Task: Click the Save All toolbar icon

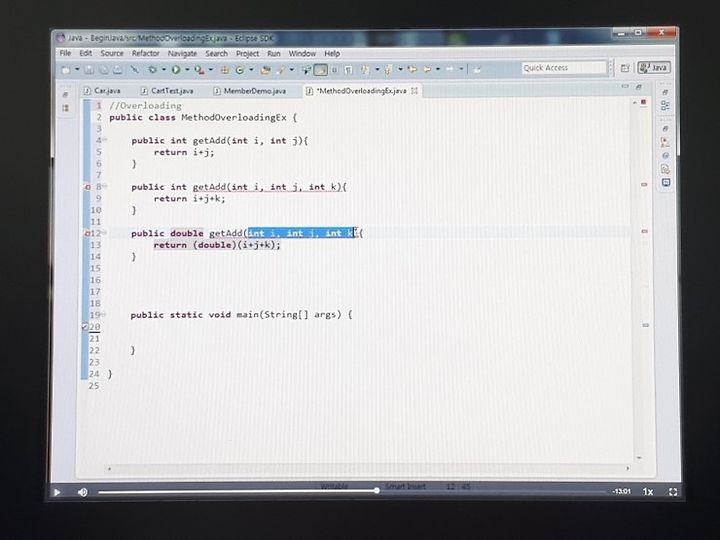Action: [x=104, y=69]
